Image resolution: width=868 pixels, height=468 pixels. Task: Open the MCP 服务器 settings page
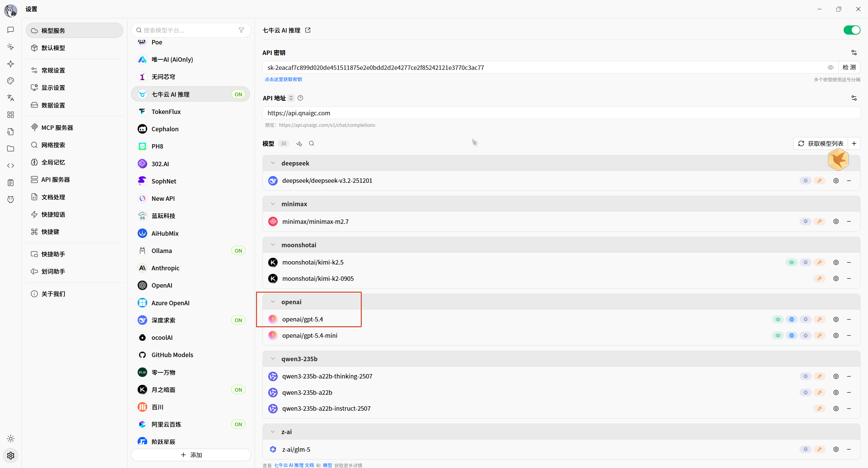click(x=57, y=128)
